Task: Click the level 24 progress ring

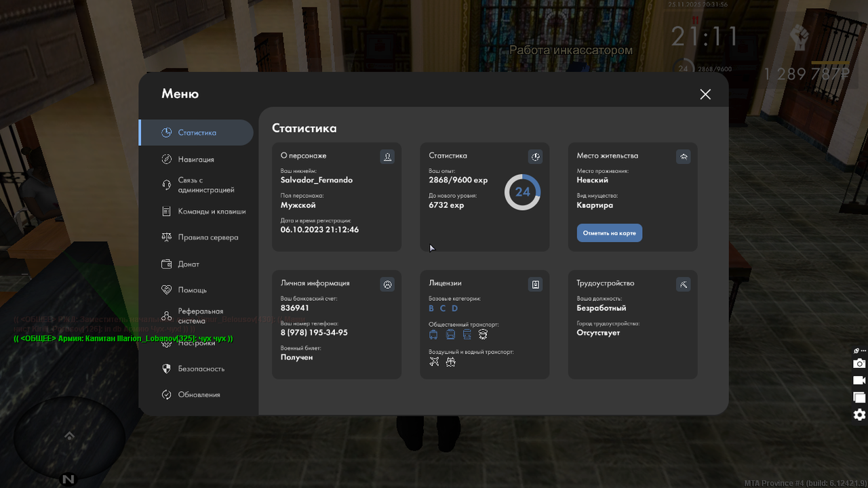Action: (522, 192)
